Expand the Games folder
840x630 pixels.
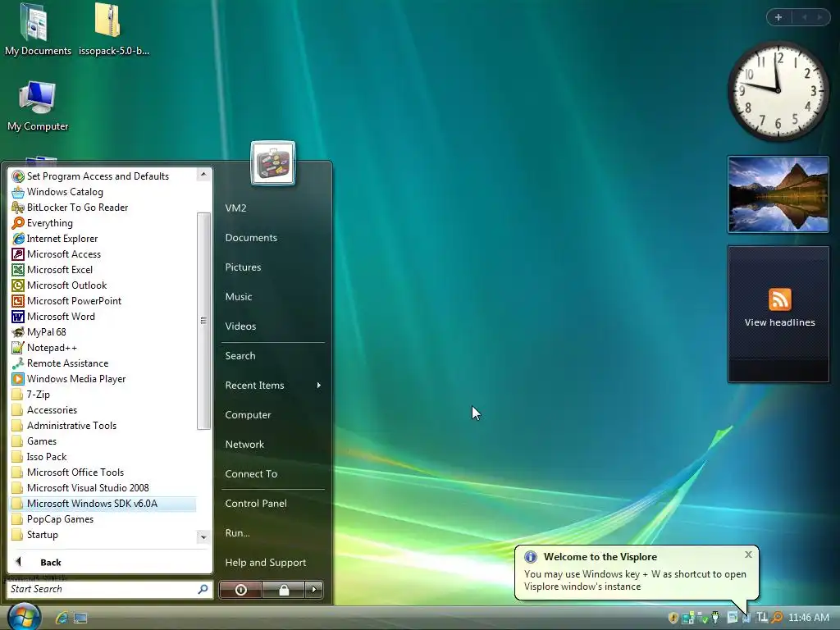point(103,441)
